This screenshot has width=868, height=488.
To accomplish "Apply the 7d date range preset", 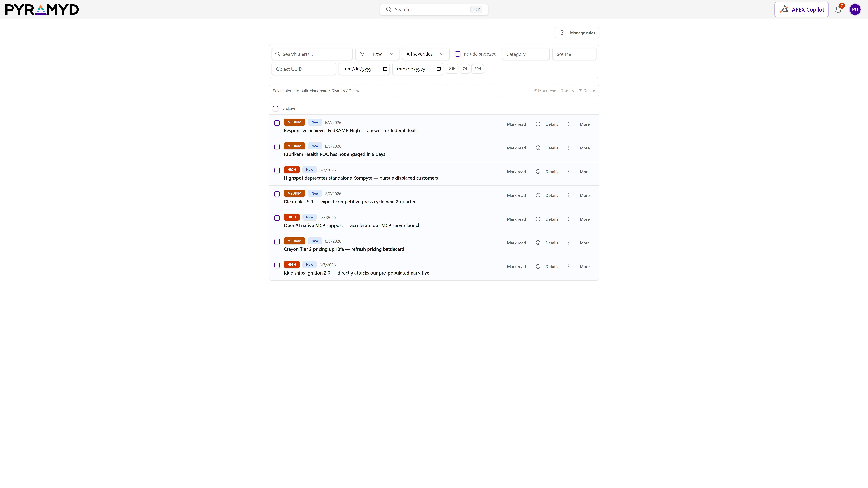I will click(x=465, y=69).
